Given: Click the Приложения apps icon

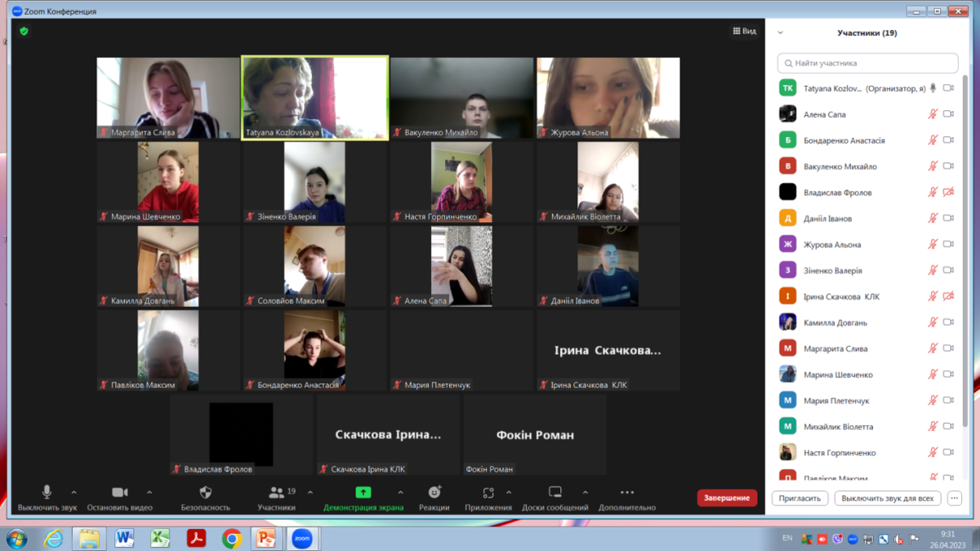Looking at the screenshot, I should click(488, 492).
